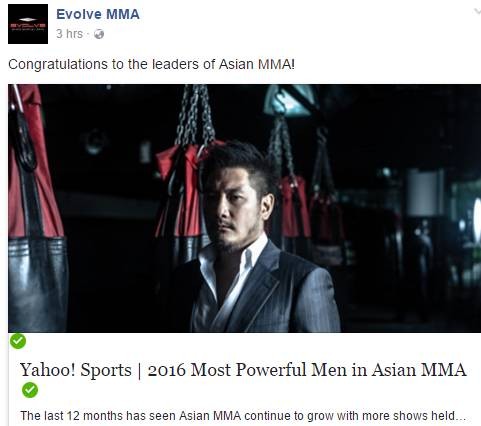Expand the description's trailing ellipsis
481x426 pixels.
pyautogui.click(x=461, y=417)
